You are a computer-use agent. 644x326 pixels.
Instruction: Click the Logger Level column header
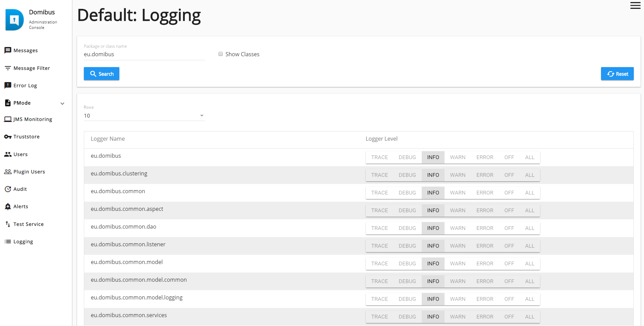pyautogui.click(x=381, y=139)
